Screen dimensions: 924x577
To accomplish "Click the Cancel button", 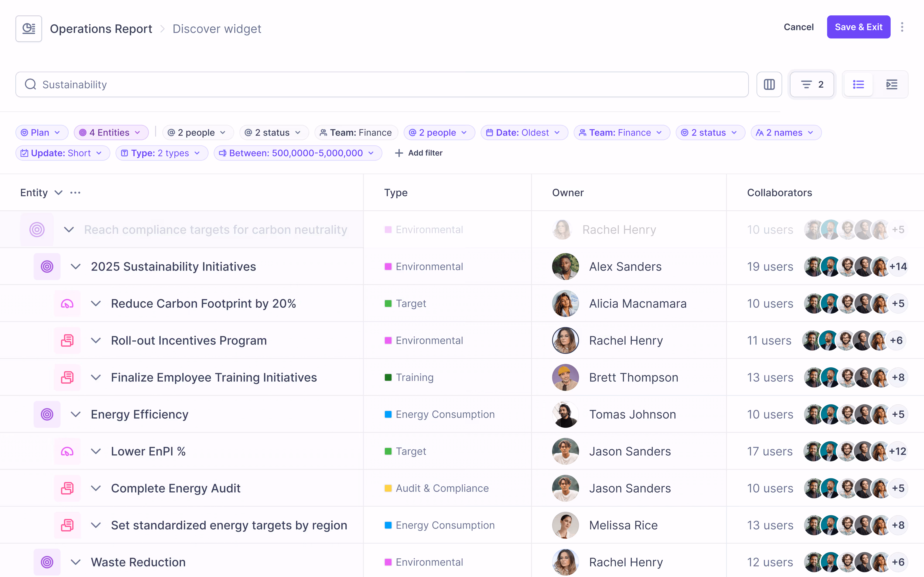I will 799,27.
